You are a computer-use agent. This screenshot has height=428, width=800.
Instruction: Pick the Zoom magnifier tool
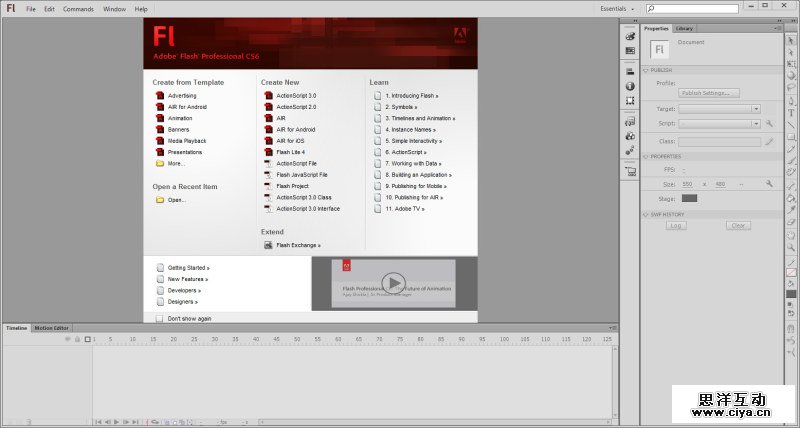pos(791,246)
